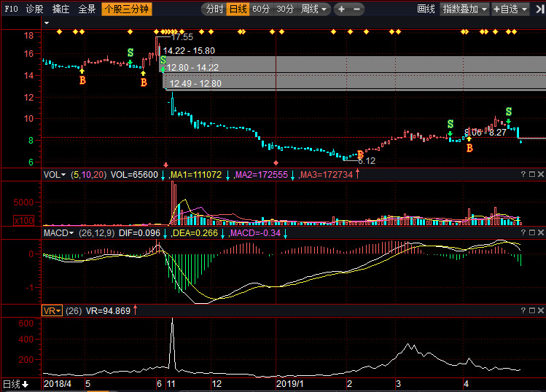Select the 日线 daily period

coord(238,9)
